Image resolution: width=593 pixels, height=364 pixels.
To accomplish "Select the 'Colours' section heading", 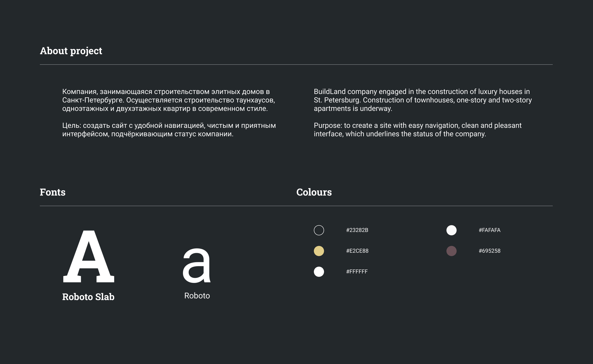I will coord(314,192).
